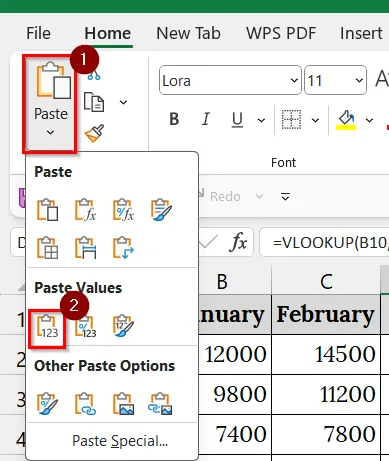Image resolution: width=389 pixels, height=461 pixels.
Task: Expand underline style options arrow
Action: (x=261, y=120)
